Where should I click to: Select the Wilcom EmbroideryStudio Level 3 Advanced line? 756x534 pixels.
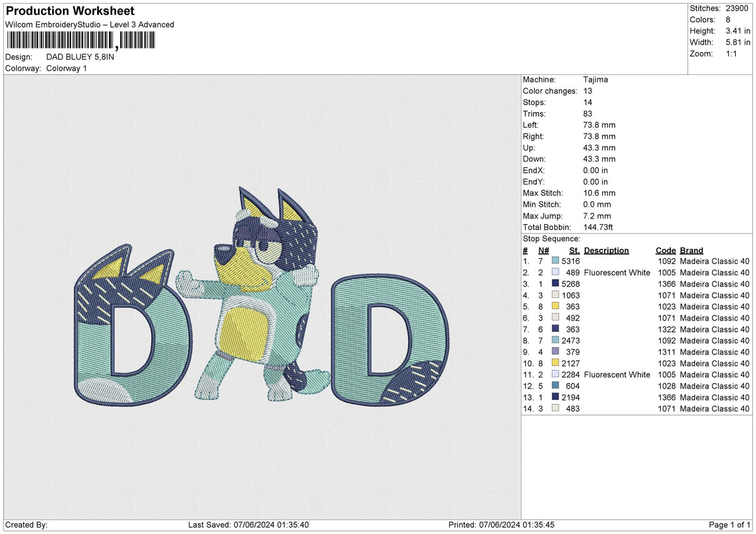(89, 25)
